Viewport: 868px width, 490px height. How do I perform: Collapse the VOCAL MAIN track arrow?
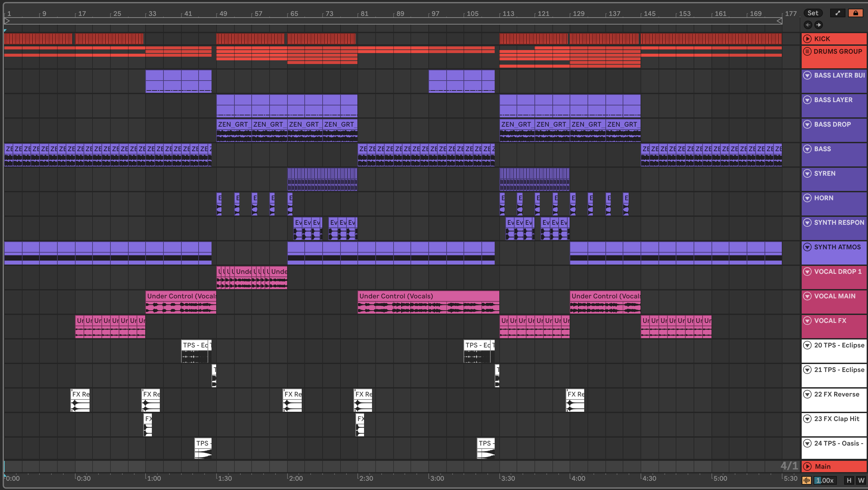807,296
